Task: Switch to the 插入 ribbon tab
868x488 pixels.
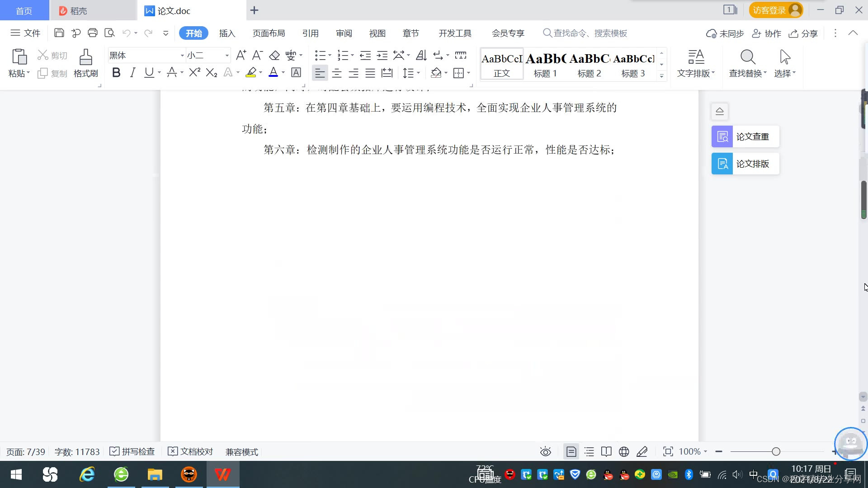Action: click(x=227, y=33)
